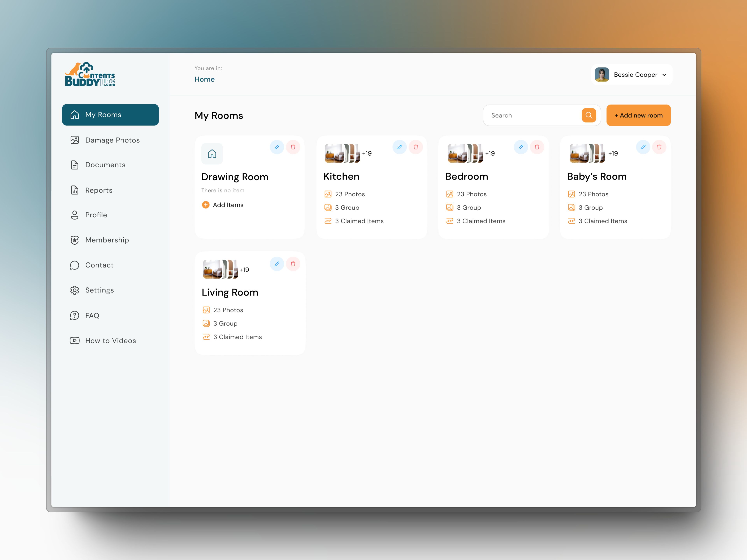
Task: Click the orange search magnifier button
Action: (589, 115)
